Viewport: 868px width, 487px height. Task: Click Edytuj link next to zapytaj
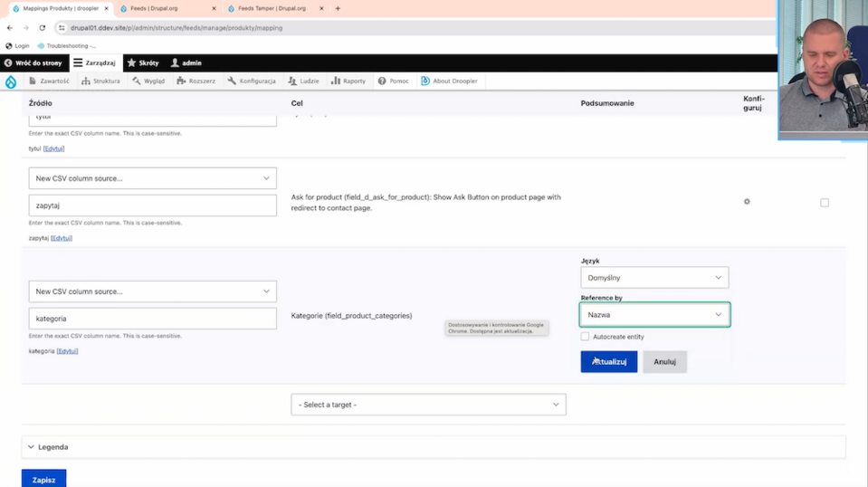tap(62, 238)
